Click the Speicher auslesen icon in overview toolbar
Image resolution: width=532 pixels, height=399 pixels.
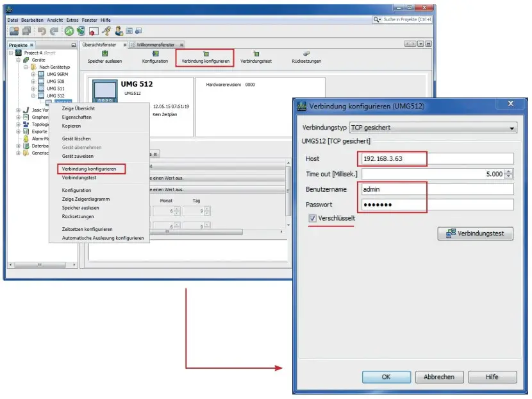pos(105,53)
